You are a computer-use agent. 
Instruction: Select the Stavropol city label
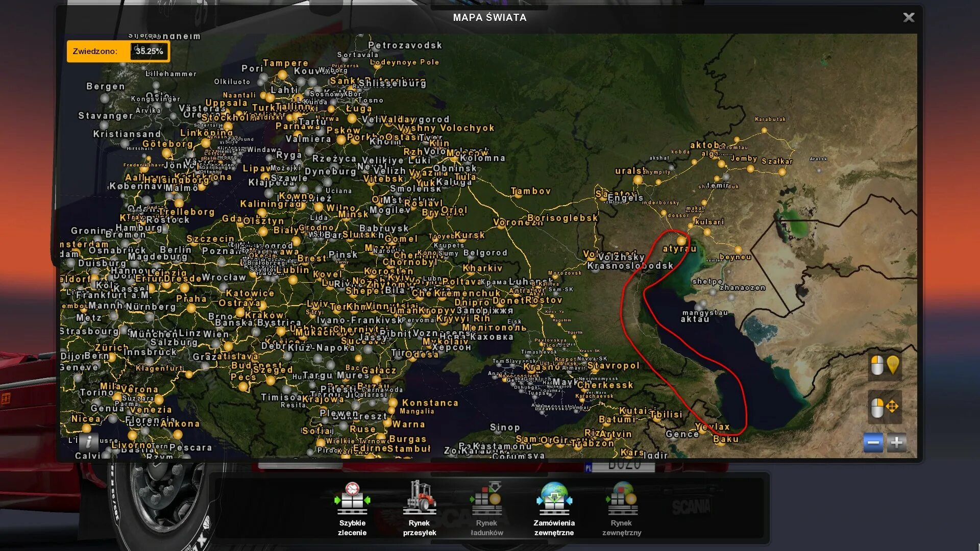(613, 365)
